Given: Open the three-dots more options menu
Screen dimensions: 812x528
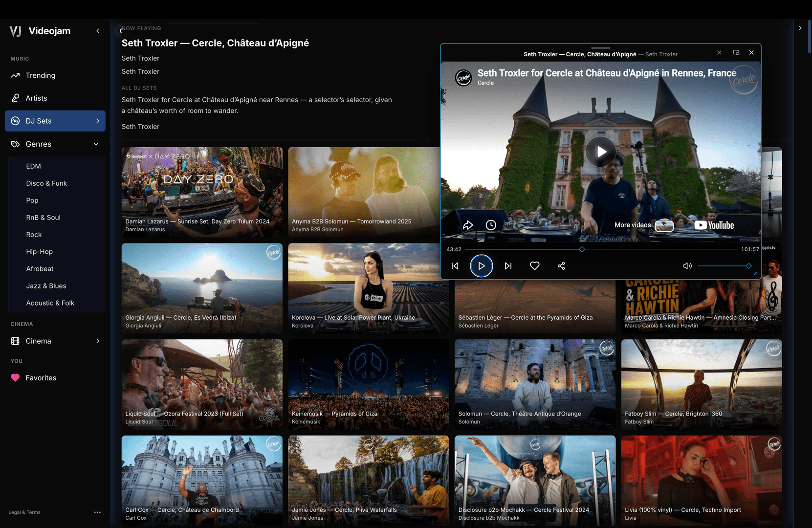Looking at the screenshot, I should coord(97,512).
